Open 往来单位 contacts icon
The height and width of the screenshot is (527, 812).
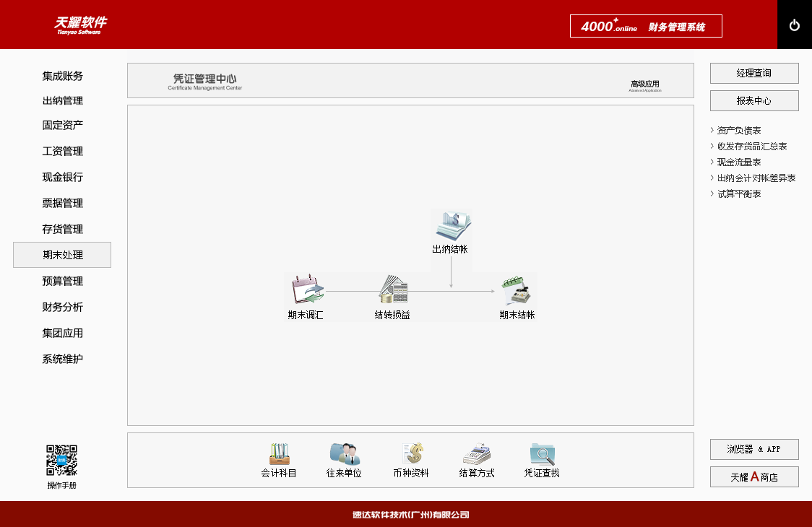click(344, 454)
